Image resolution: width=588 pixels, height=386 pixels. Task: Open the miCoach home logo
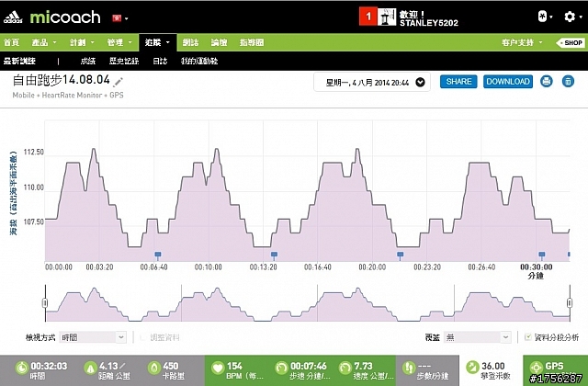tap(65, 17)
